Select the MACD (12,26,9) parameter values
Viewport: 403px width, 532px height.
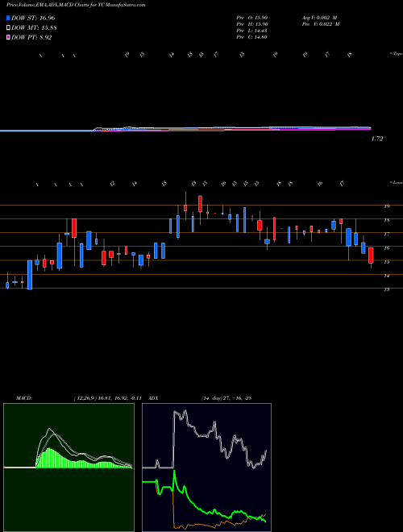[x=107, y=398]
